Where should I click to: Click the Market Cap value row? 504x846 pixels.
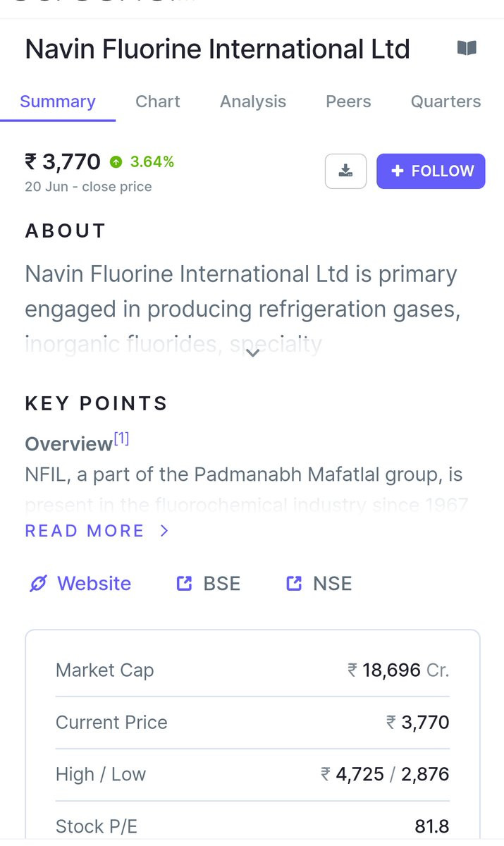252,670
